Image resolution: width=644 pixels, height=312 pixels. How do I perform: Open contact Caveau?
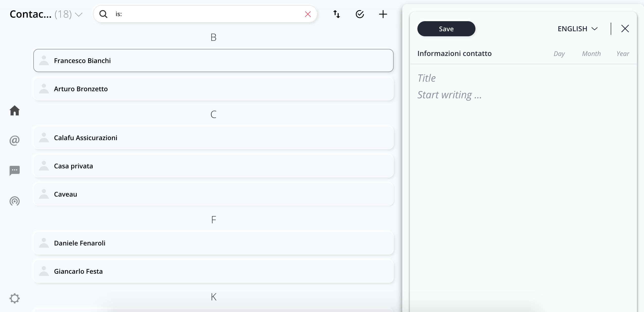point(213,194)
